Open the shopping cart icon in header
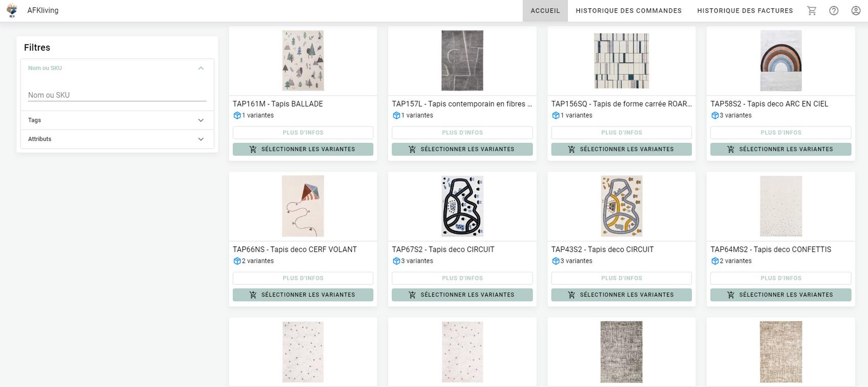Viewport: 868px width, 387px height. click(x=812, y=11)
